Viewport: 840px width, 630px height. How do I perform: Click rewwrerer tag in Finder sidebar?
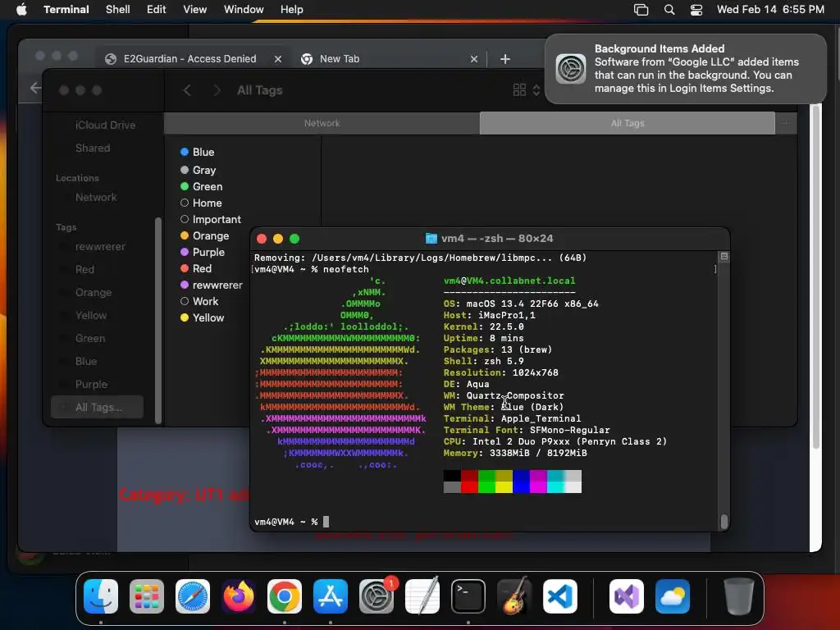[x=100, y=246]
